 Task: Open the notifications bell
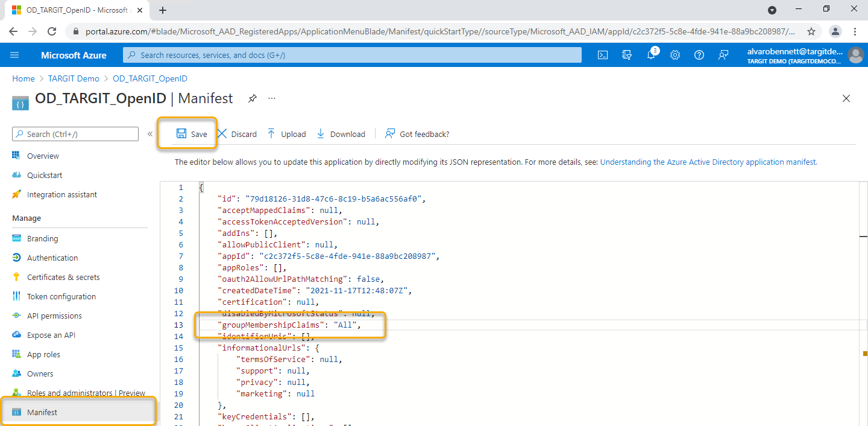click(652, 55)
